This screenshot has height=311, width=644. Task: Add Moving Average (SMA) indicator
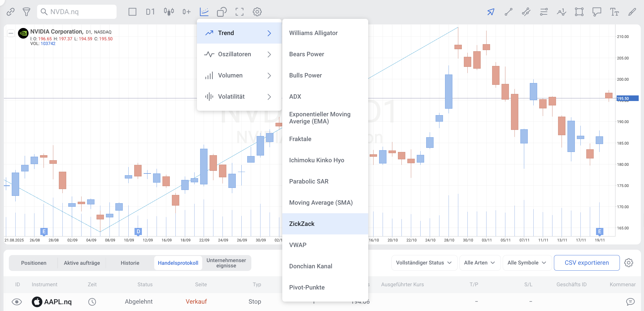click(325, 203)
